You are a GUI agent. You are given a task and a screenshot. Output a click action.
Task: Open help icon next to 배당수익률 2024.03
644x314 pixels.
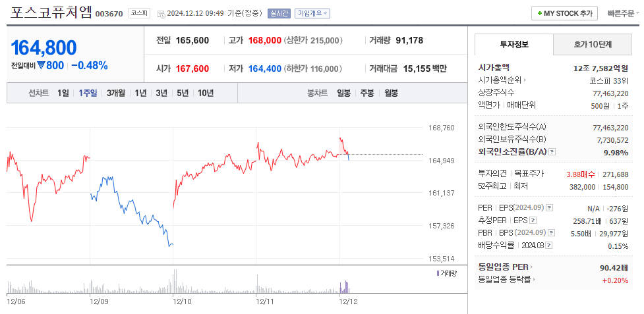click(x=549, y=246)
